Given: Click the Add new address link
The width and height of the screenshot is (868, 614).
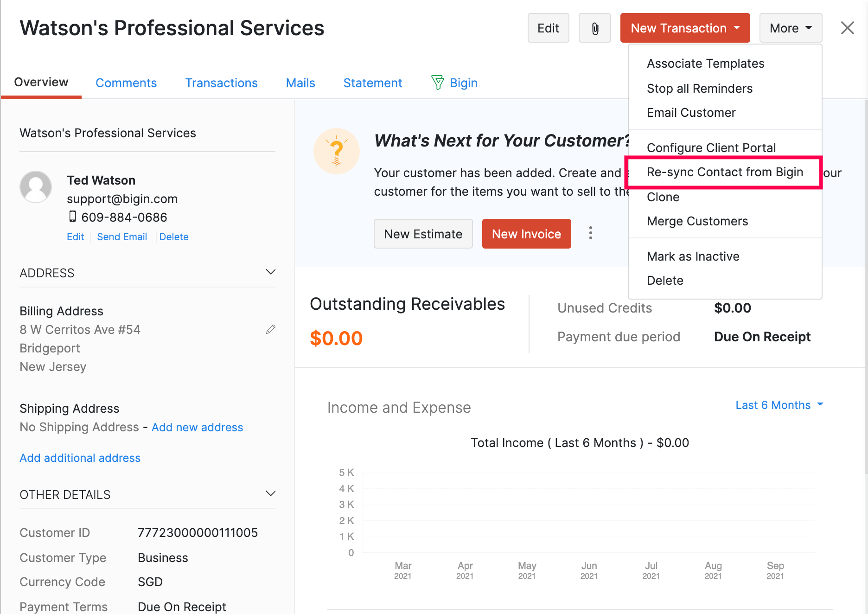Looking at the screenshot, I should point(197,427).
